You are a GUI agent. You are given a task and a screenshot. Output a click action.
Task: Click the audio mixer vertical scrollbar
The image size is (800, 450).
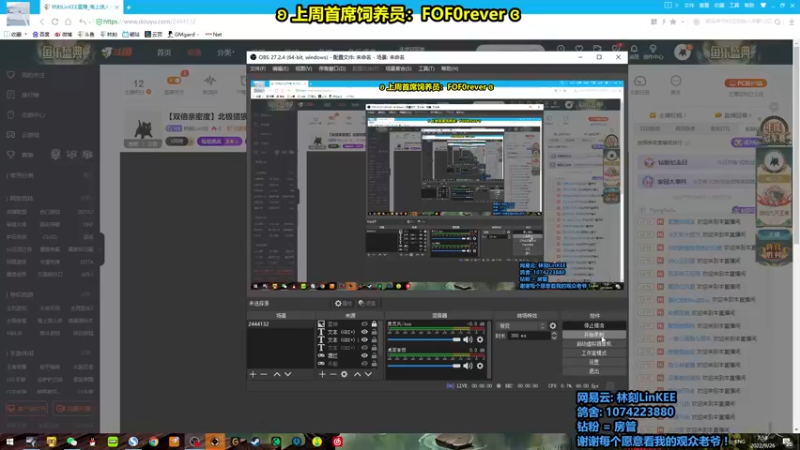click(x=489, y=349)
